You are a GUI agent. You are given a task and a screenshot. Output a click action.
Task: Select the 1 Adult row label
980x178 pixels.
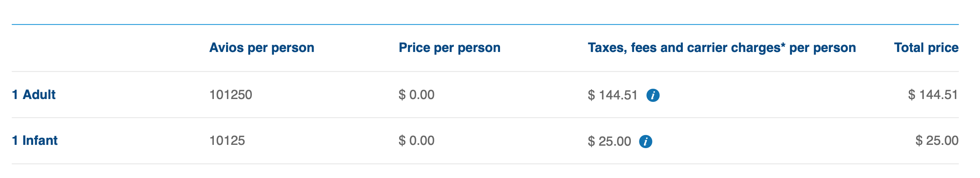coord(34,95)
